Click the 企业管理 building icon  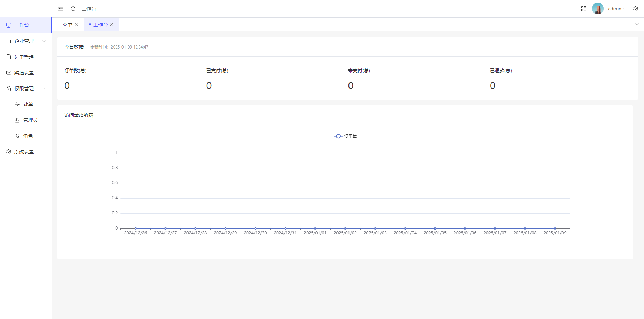[9, 41]
